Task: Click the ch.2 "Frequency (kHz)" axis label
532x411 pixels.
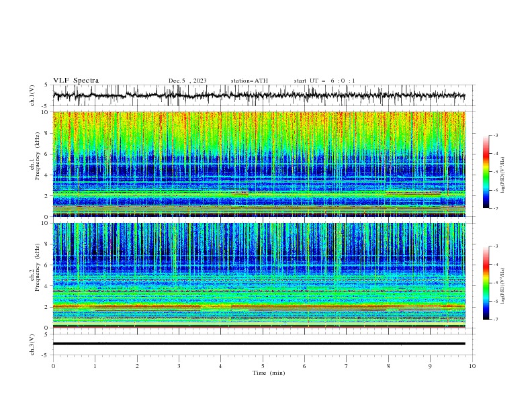Action: coord(38,267)
